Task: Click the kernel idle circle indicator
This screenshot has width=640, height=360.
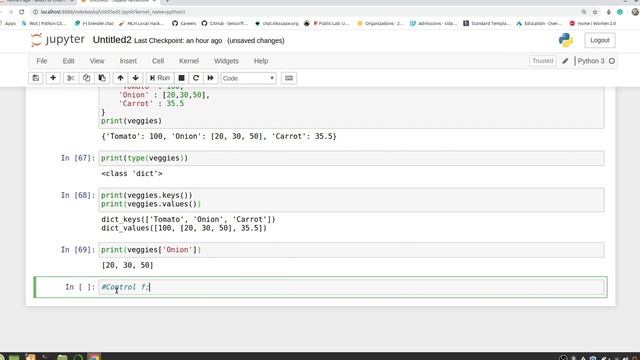Action: pyautogui.click(x=612, y=61)
